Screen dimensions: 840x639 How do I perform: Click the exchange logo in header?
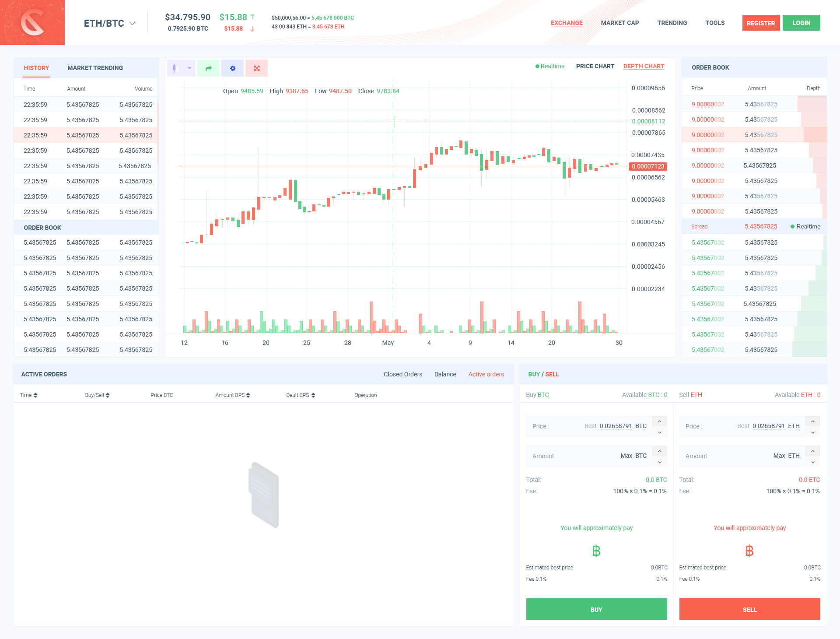coord(32,22)
